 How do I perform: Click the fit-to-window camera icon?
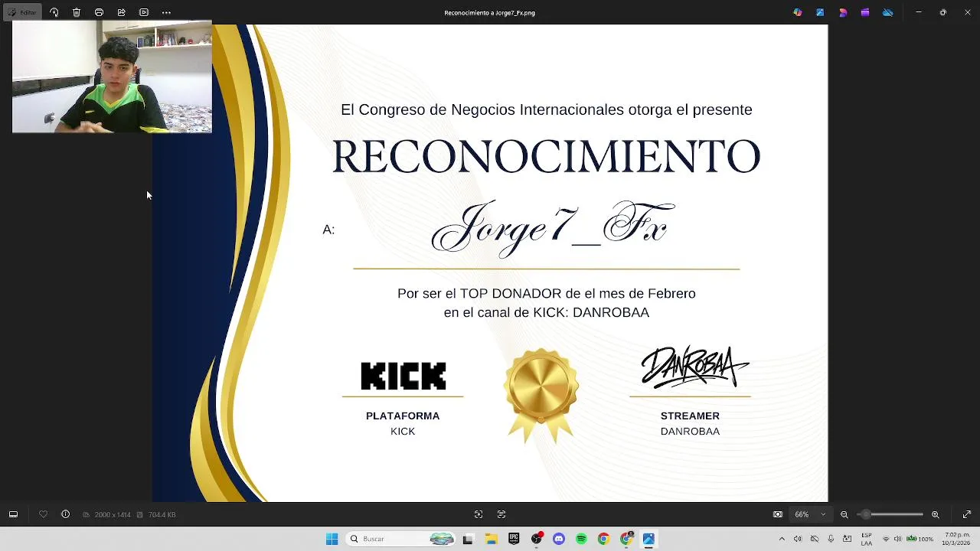coord(778,514)
